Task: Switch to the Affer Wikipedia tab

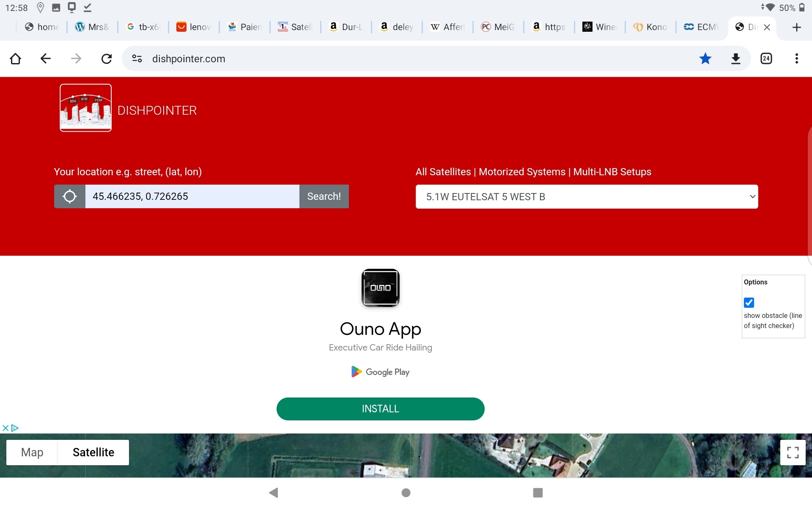Action: pyautogui.click(x=447, y=27)
